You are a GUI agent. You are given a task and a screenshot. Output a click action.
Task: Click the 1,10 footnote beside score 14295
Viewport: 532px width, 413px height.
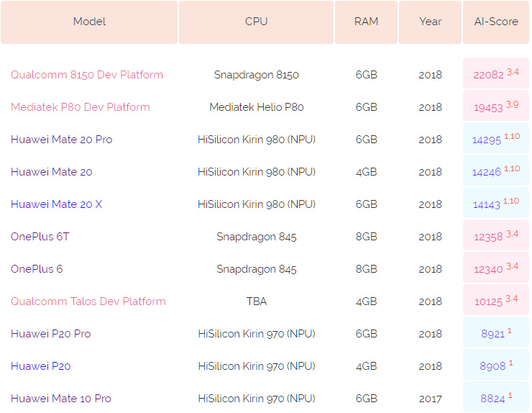coord(513,137)
